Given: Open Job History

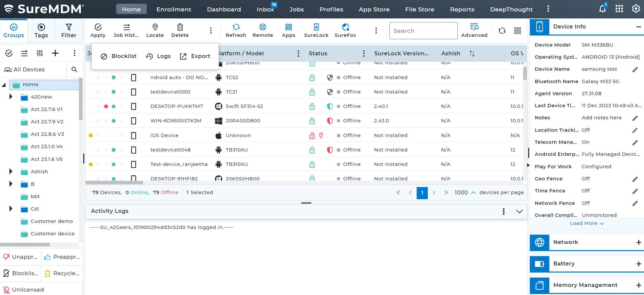Looking at the screenshot, I should tap(126, 31).
